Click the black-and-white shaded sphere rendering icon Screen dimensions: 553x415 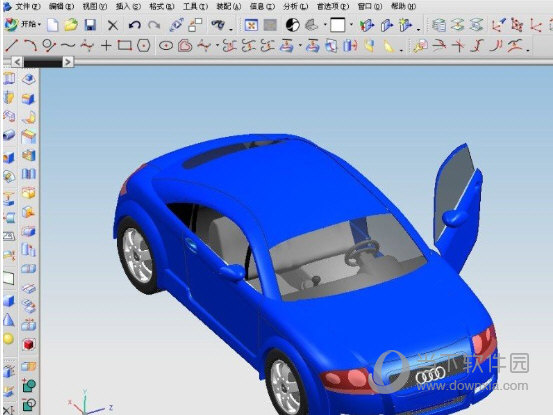(x=292, y=25)
